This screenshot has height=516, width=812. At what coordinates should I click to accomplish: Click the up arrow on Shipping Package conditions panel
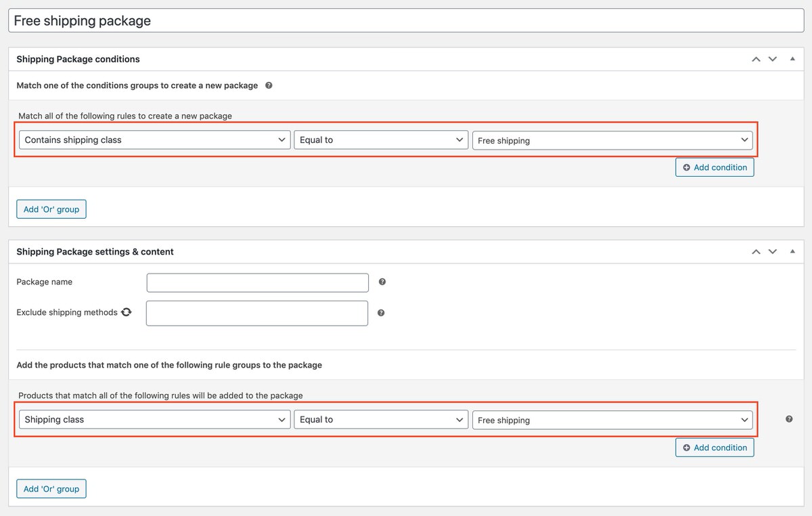(756, 59)
